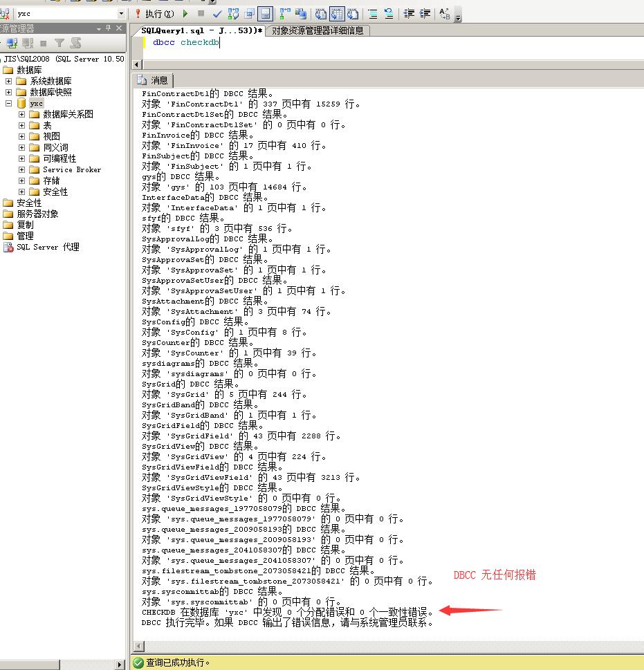The height and width of the screenshot is (670, 644).
Task: Display the estimated execution plan icon
Action: pos(233,14)
